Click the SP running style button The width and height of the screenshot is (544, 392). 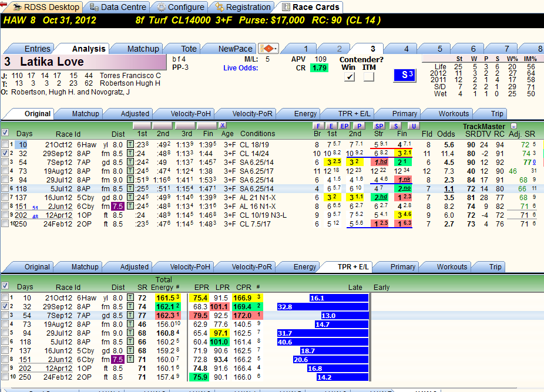click(379, 126)
